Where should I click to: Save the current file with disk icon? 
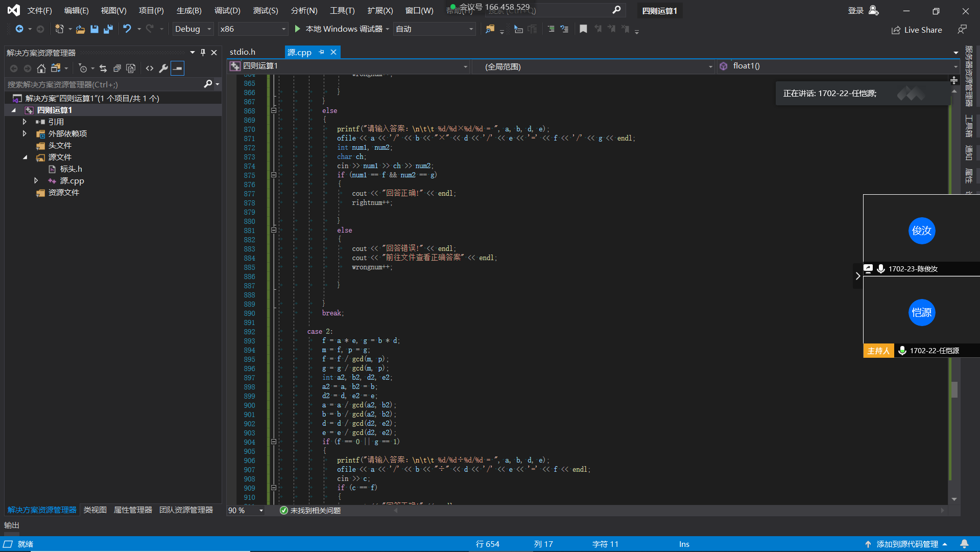coord(94,29)
